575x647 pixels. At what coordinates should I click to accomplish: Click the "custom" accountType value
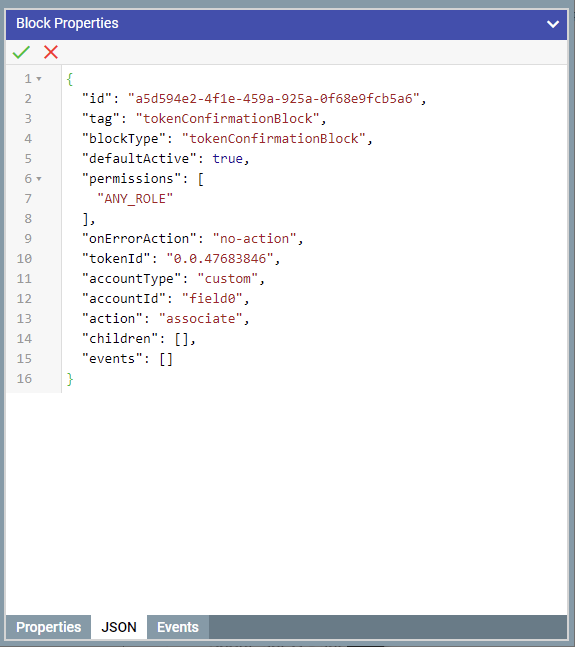(228, 279)
